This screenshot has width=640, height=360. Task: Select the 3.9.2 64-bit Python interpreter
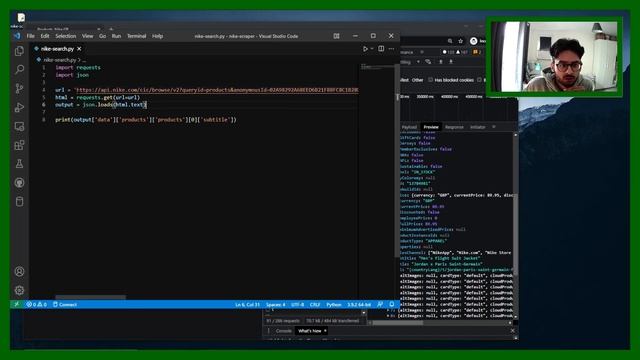tap(359, 304)
